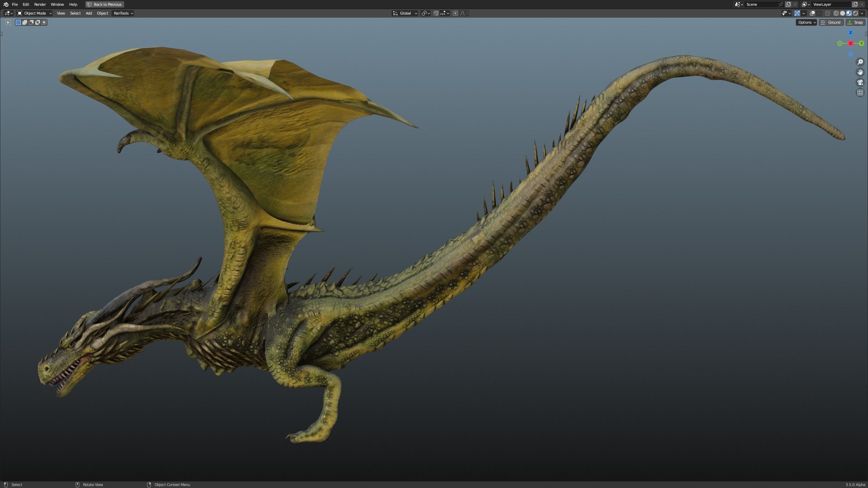The height and width of the screenshot is (488, 868).
Task: Delete the scene with the X icon
Action: 795,4
